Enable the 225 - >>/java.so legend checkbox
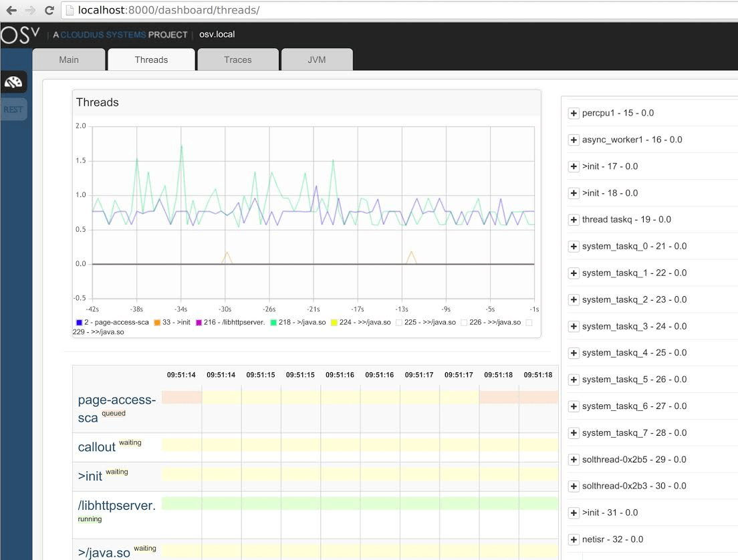Image resolution: width=738 pixels, height=560 pixels. tap(399, 323)
